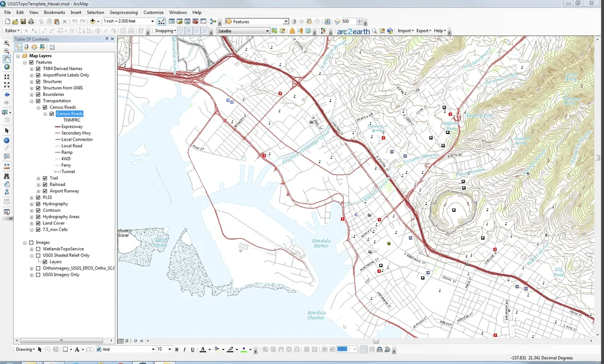
Task: Open the Find tool with binoculars icon
Action: coord(7,174)
